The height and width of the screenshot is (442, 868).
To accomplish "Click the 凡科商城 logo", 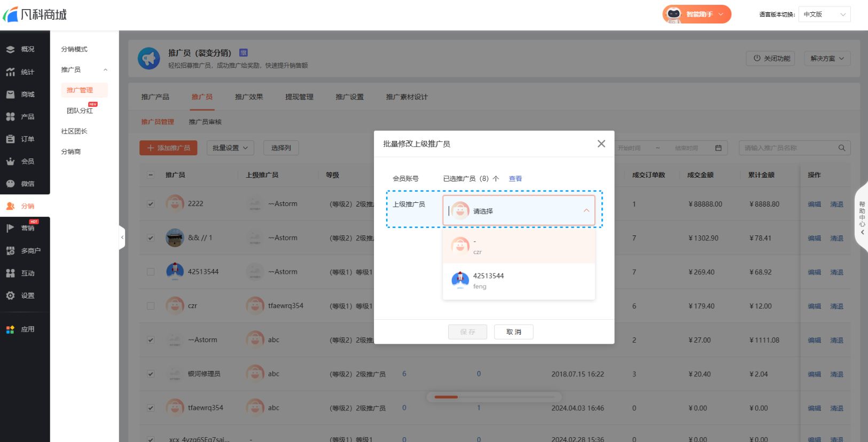I will (35, 14).
